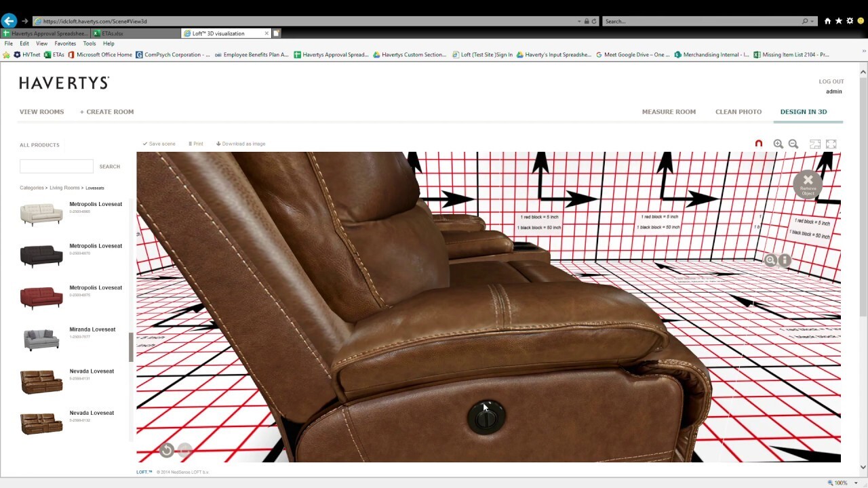Switch to the Havertys Approval Spreadsheet tab
The height and width of the screenshot is (488, 868).
pyautogui.click(x=45, y=33)
